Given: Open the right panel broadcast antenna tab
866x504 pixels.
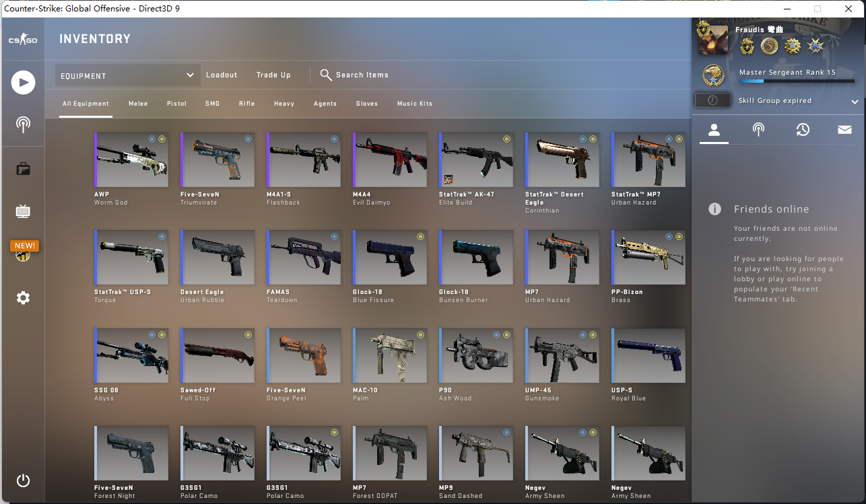Looking at the screenshot, I should (758, 130).
